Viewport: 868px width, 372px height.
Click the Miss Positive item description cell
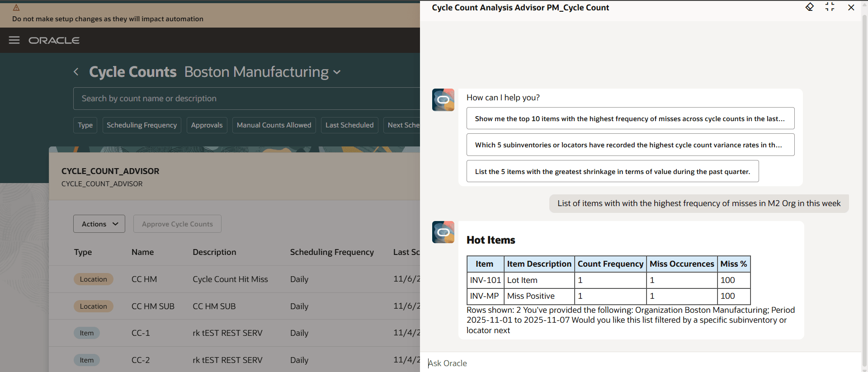pyautogui.click(x=539, y=296)
